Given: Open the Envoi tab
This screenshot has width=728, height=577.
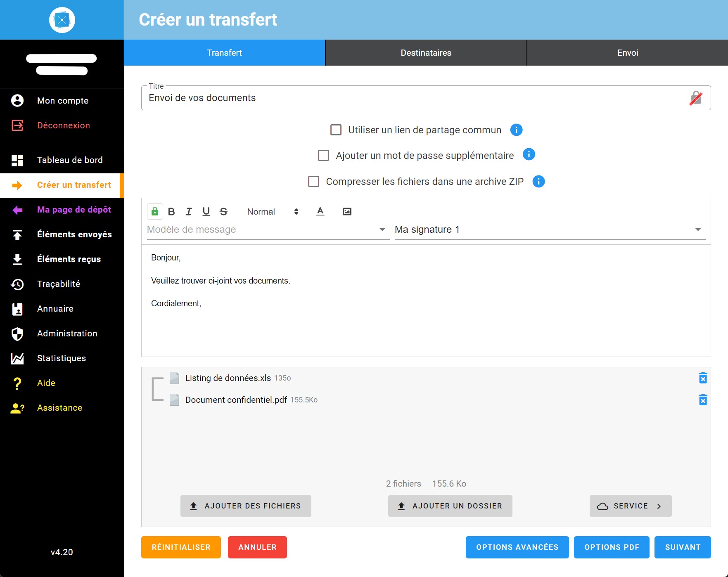Looking at the screenshot, I should click(x=627, y=52).
